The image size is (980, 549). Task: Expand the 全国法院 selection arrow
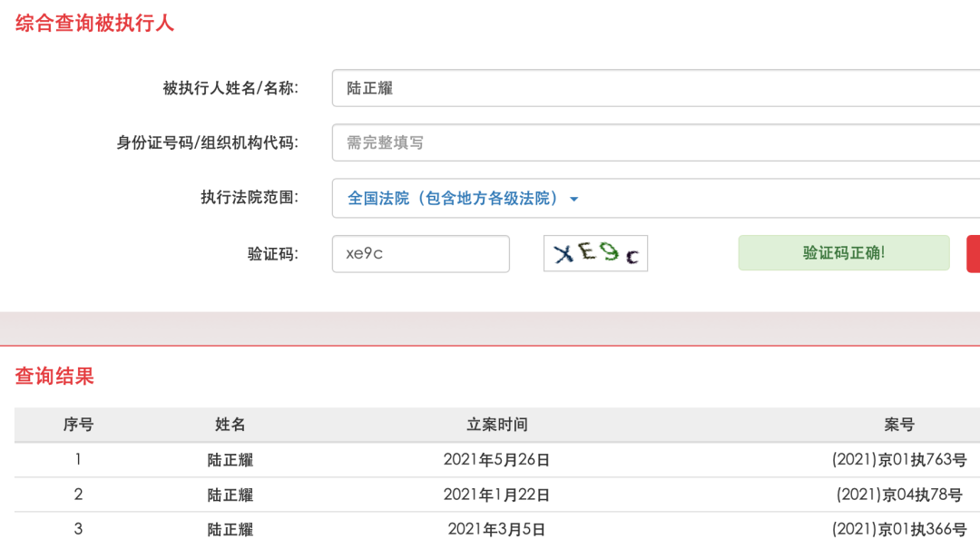click(x=573, y=198)
